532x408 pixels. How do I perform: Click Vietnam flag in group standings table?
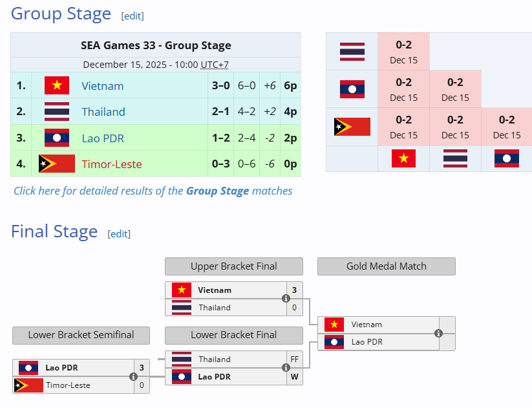(x=57, y=85)
